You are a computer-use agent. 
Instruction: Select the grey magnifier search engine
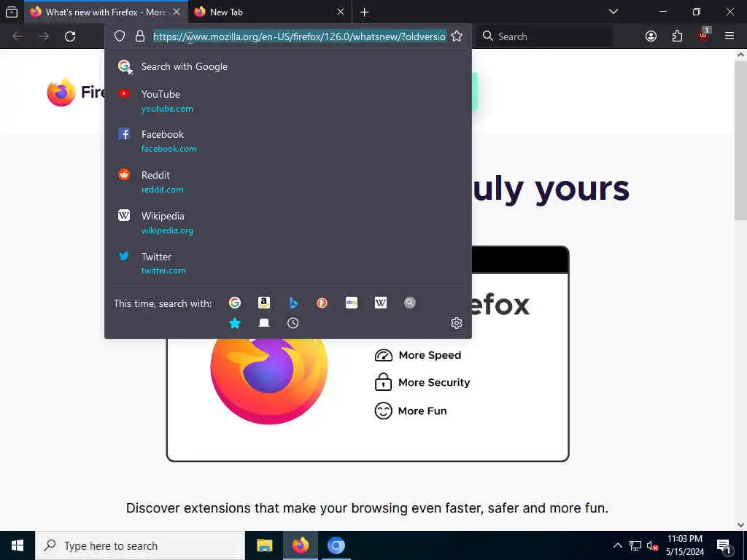pos(410,303)
